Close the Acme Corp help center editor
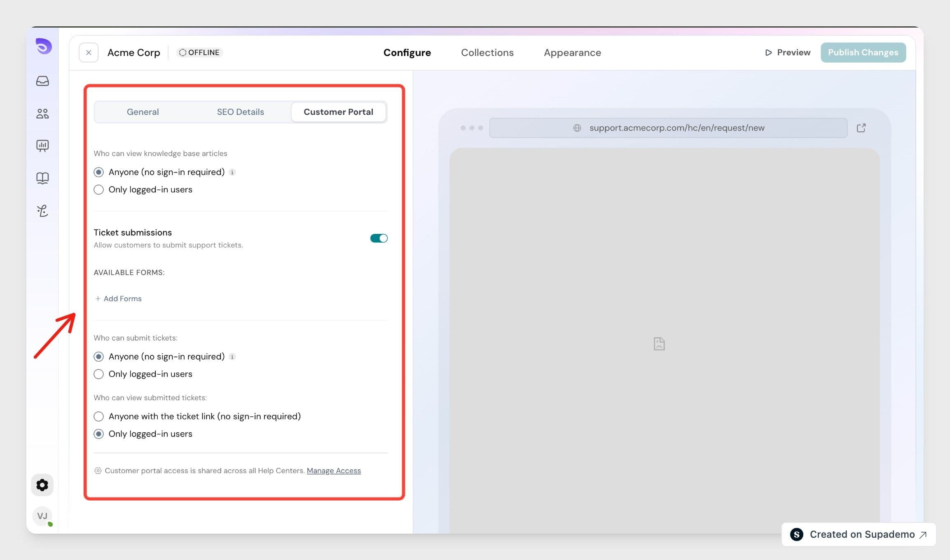Screen dimensions: 950x560 click(x=89, y=53)
